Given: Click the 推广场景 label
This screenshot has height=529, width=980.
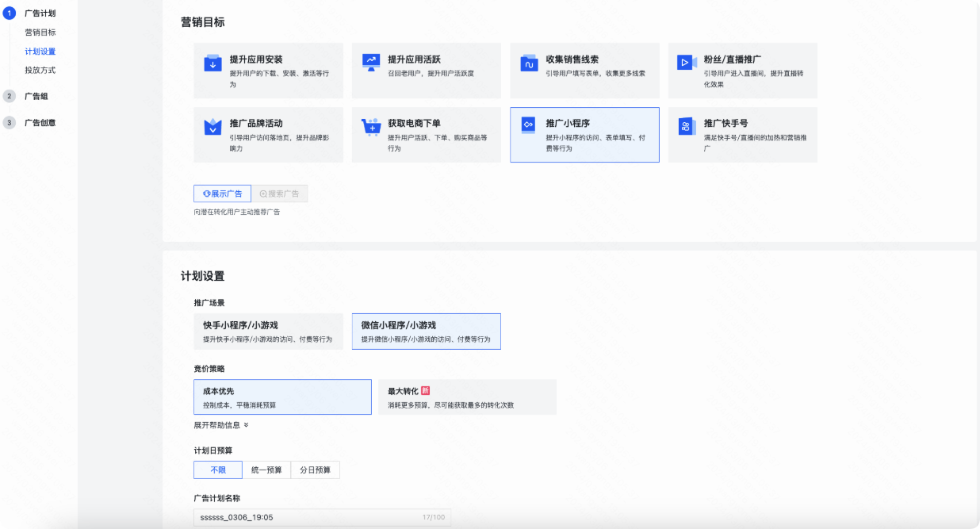Looking at the screenshot, I should pyautogui.click(x=209, y=303).
